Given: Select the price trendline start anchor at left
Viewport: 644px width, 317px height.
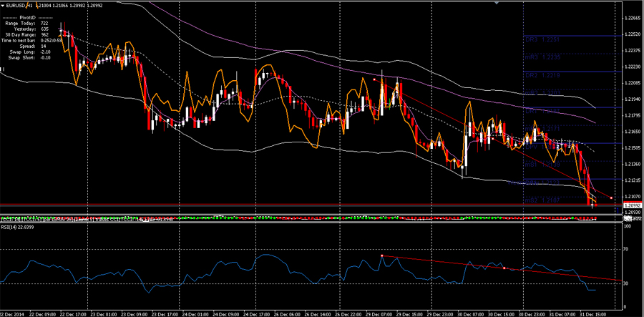Looking at the screenshot, I should 375,79.
